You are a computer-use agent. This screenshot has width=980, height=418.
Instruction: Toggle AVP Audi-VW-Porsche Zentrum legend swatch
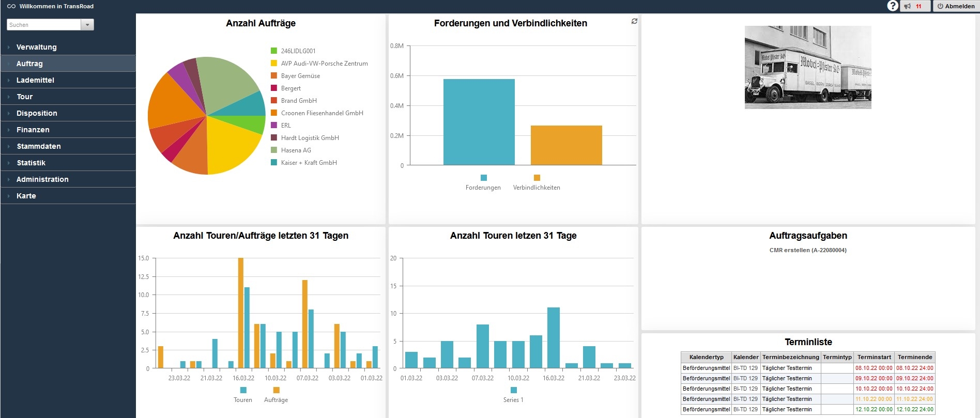coord(274,63)
